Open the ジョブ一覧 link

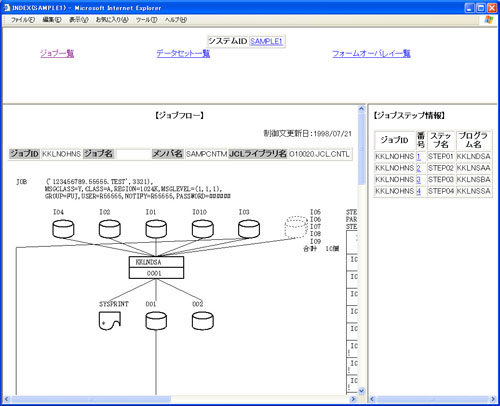tap(57, 53)
